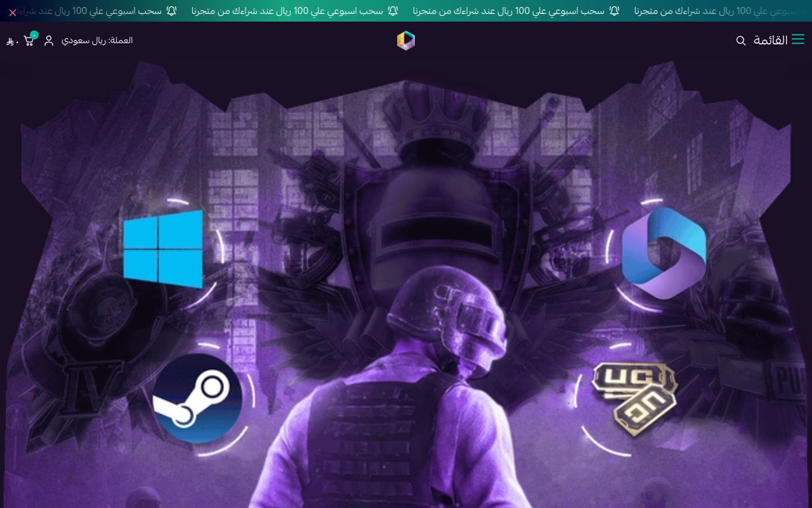The width and height of the screenshot is (812, 508).
Task: Open the القائمة hamburger menu
Action: [x=798, y=40]
